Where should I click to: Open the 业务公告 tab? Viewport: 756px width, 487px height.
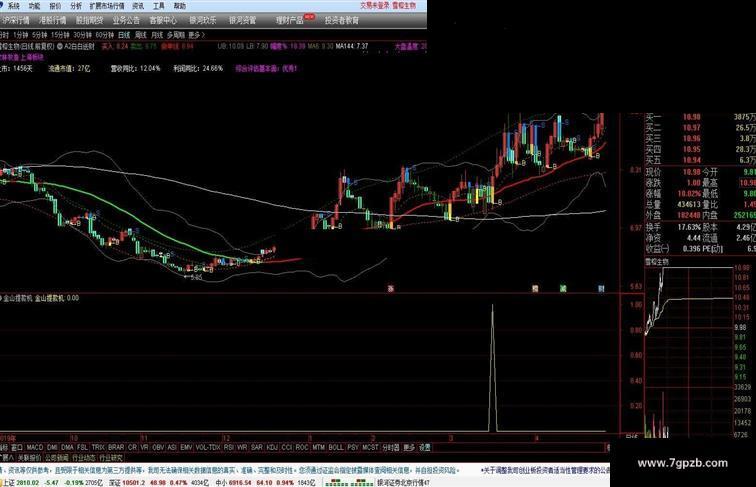126,20
